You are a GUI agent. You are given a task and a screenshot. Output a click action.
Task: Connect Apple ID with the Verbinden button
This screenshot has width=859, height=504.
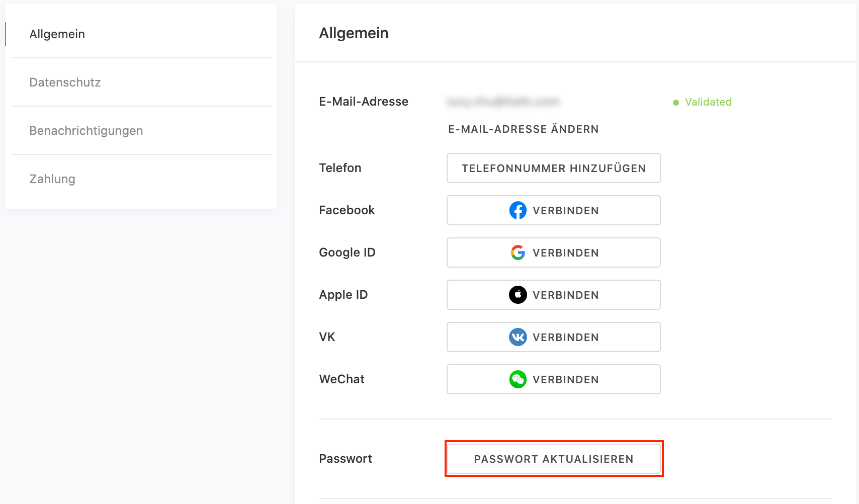[553, 295]
